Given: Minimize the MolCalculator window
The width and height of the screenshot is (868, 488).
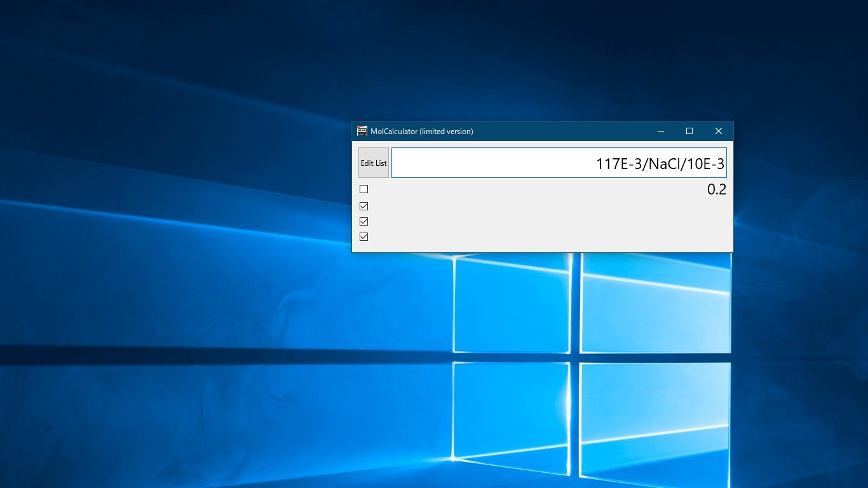Looking at the screenshot, I should pos(661,131).
